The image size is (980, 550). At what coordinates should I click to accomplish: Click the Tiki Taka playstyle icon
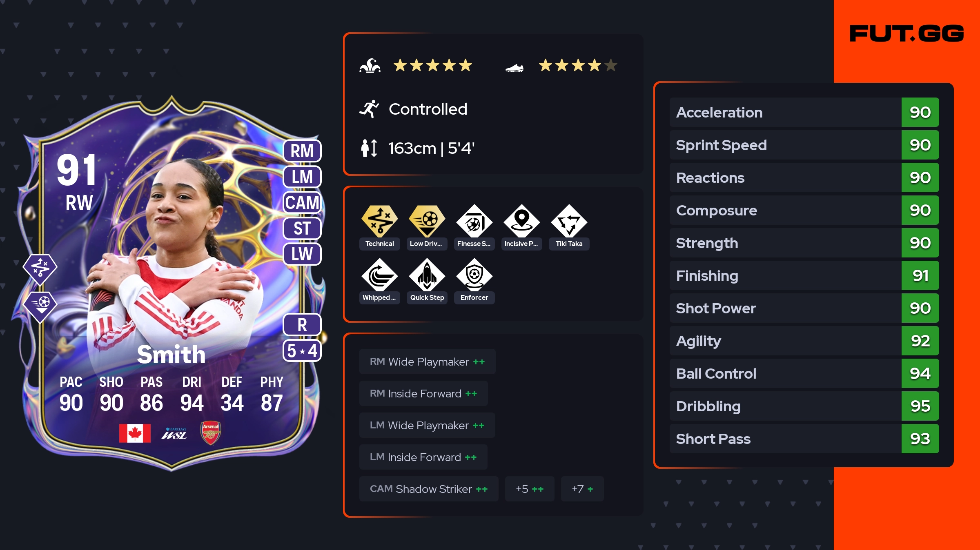[569, 221]
